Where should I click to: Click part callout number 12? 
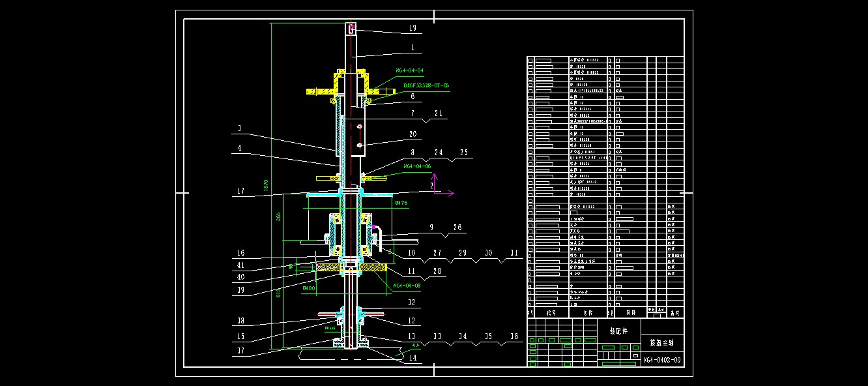point(412,320)
